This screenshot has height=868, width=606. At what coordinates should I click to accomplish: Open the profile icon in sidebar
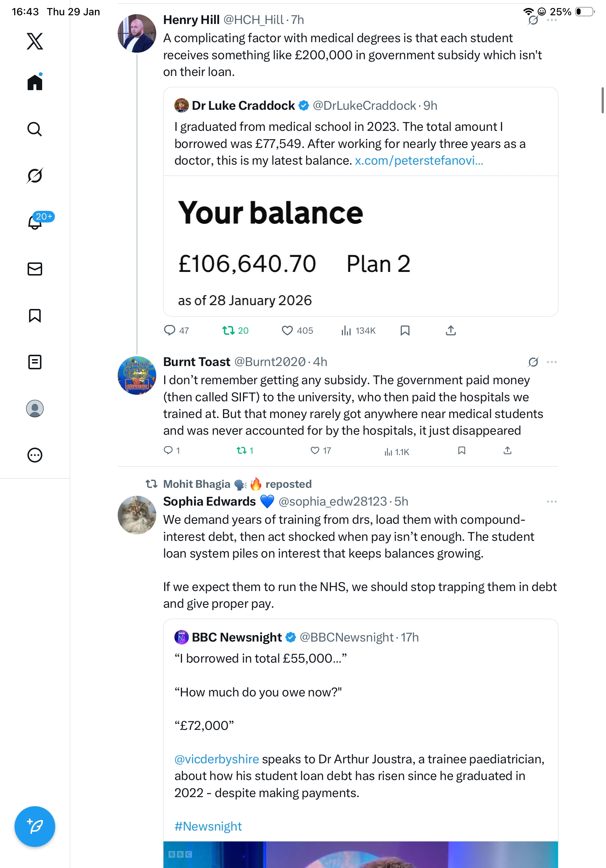35,408
